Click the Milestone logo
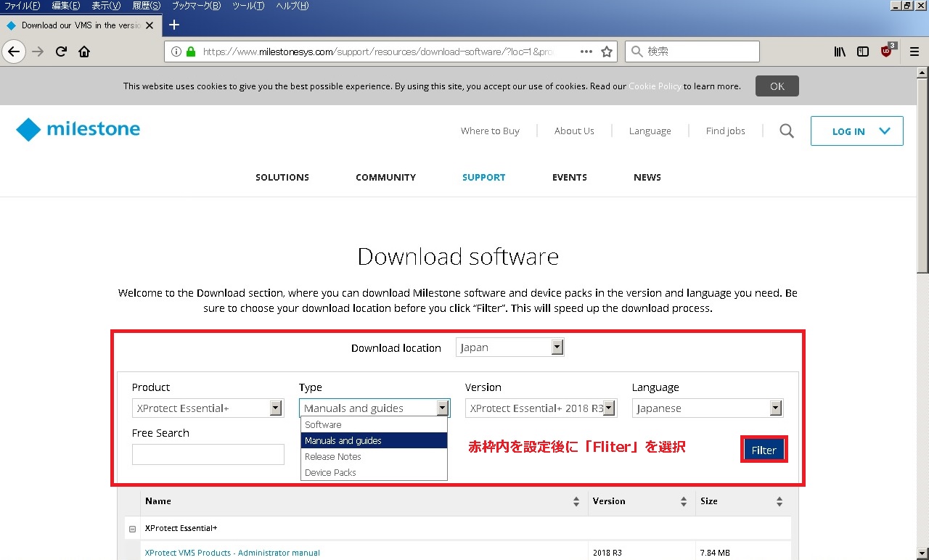Screen dimensions: 929x560 pos(78,130)
